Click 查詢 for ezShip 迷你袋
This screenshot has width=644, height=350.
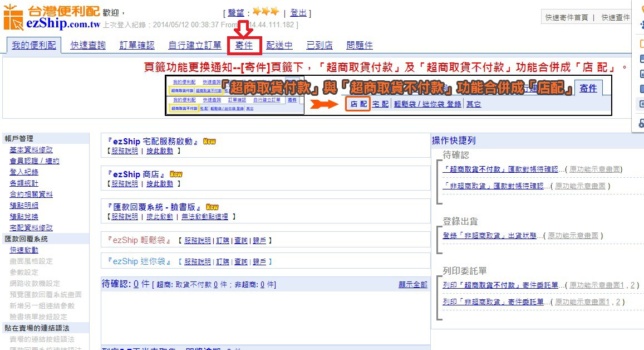point(241,261)
